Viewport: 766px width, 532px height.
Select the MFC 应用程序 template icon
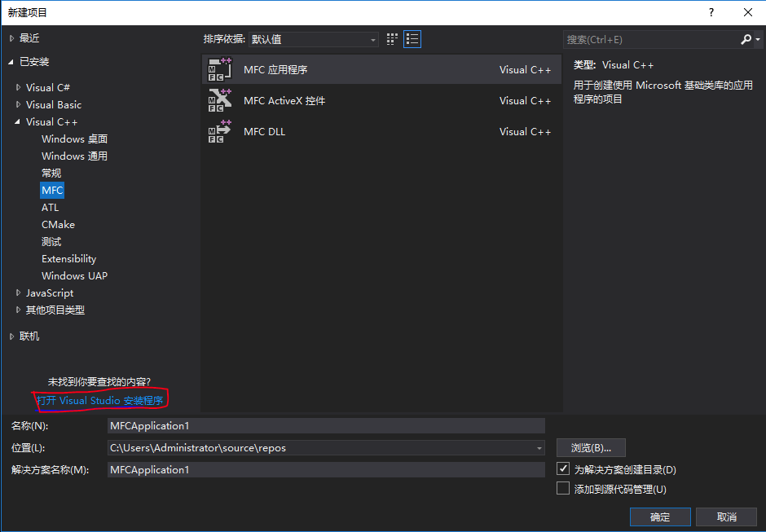(220, 69)
